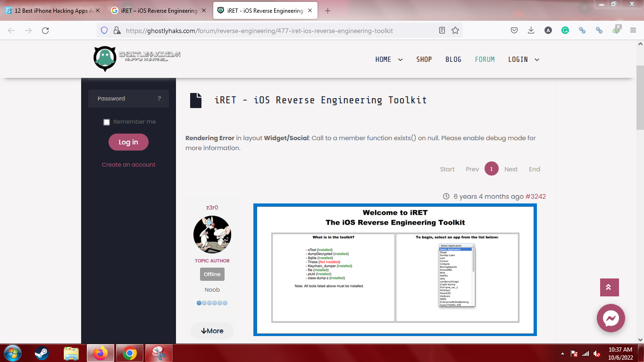Click the password help question mark
The width and height of the screenshot is (644, 362).
tap(159, 99)
